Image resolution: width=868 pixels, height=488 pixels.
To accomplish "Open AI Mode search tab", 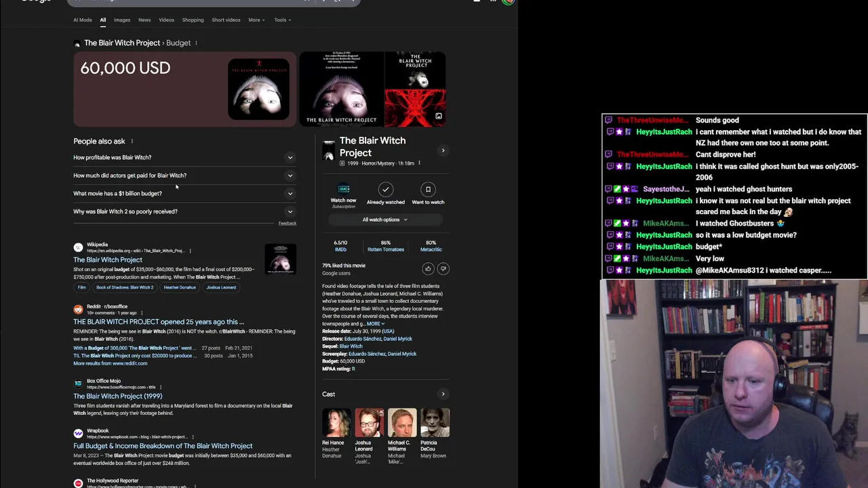I will click(82, 20).
